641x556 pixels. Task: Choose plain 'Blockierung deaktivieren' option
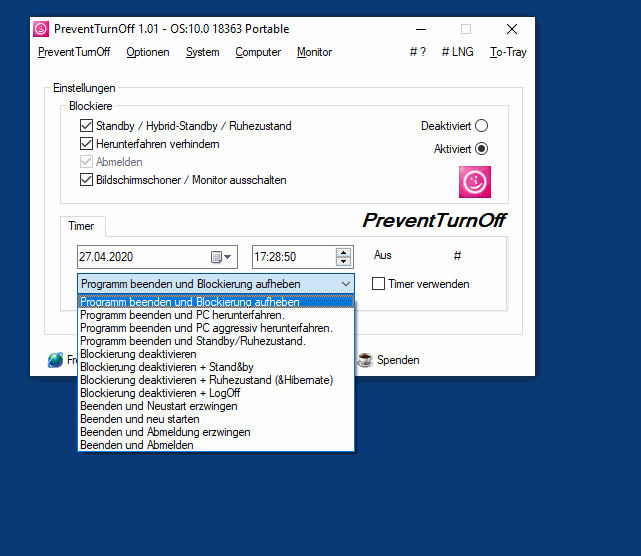tap(216, 354)
